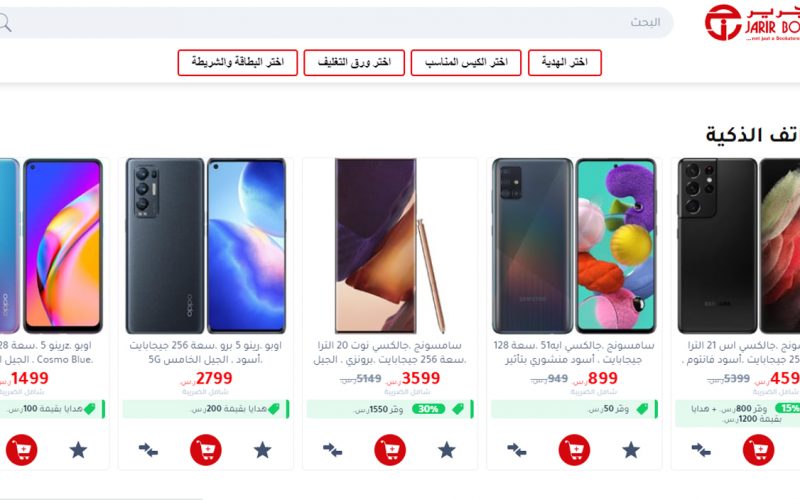
Task: Compare the Galaxy A51 using arrows icon
Action: coord(516,450)
